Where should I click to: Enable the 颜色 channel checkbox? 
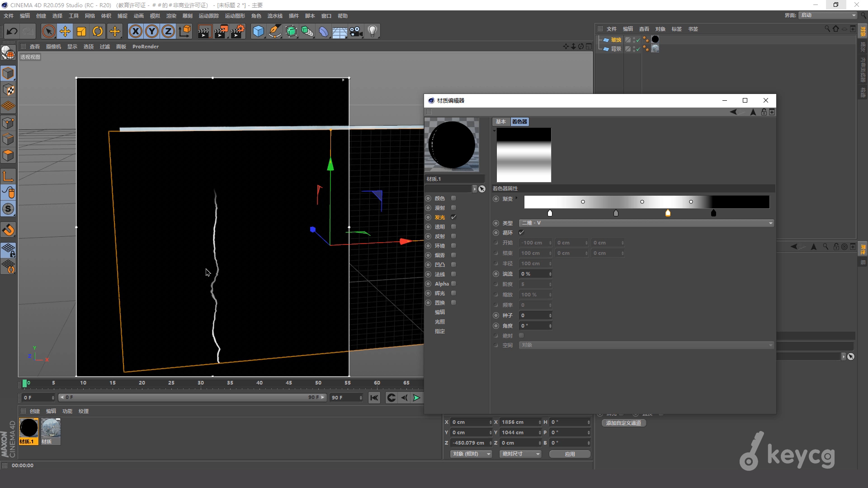tap(453, 198)
